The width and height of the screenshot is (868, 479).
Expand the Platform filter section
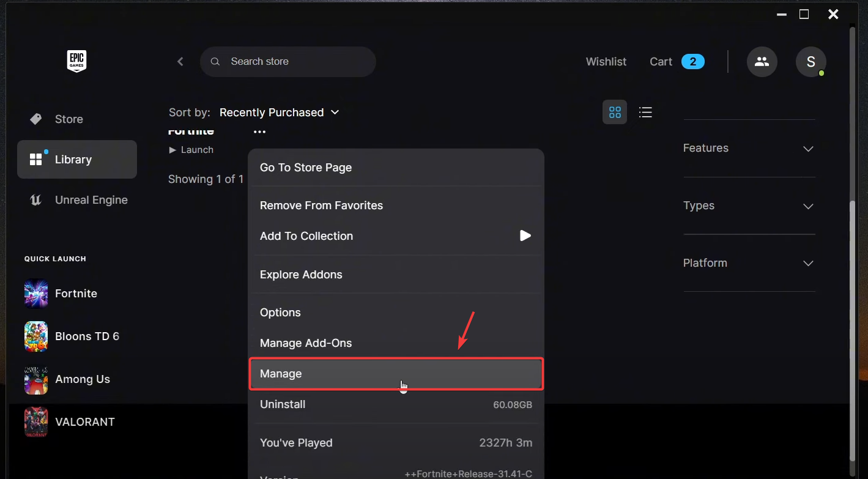749,263
